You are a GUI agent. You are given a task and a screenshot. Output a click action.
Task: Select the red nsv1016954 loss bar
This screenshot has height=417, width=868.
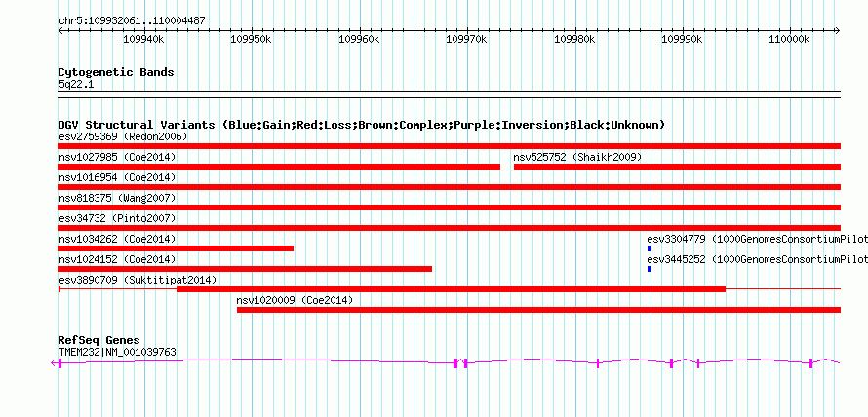click(x=449, y=187)
